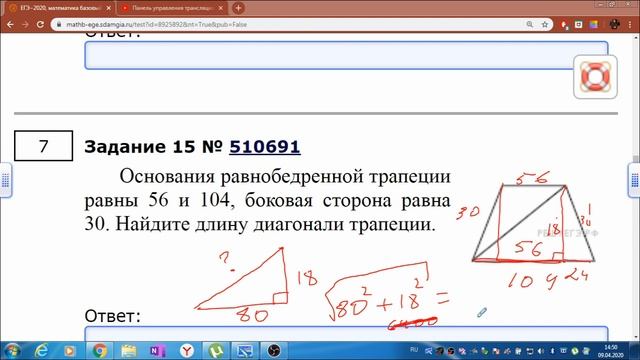The width and height of the screenshot is (640, 360).
Task: Click the answer field for task 7
Action: click(x=346, y=333)
